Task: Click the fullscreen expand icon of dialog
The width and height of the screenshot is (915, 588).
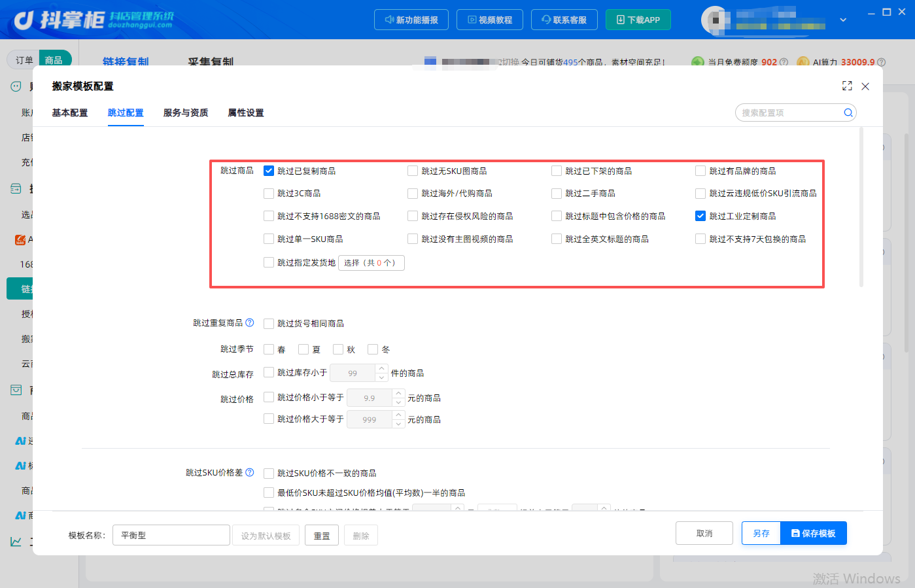Action: click(x=847, y=86)
